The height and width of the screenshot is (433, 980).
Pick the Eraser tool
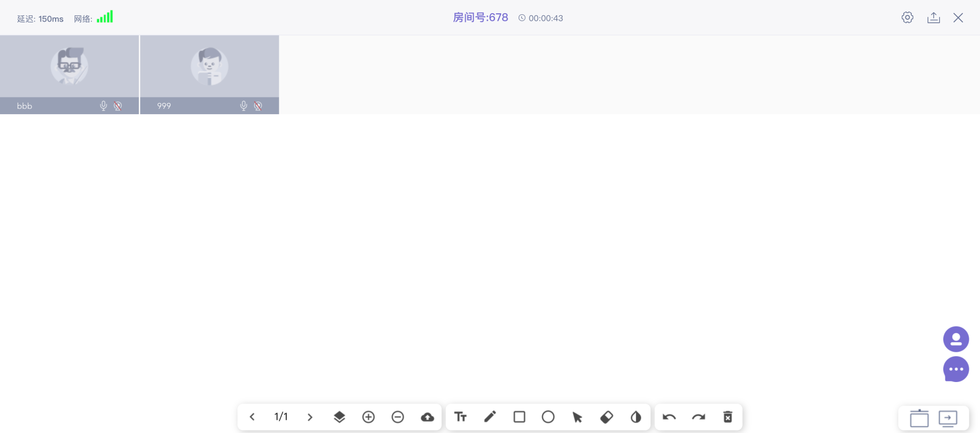tap(606, 417)
